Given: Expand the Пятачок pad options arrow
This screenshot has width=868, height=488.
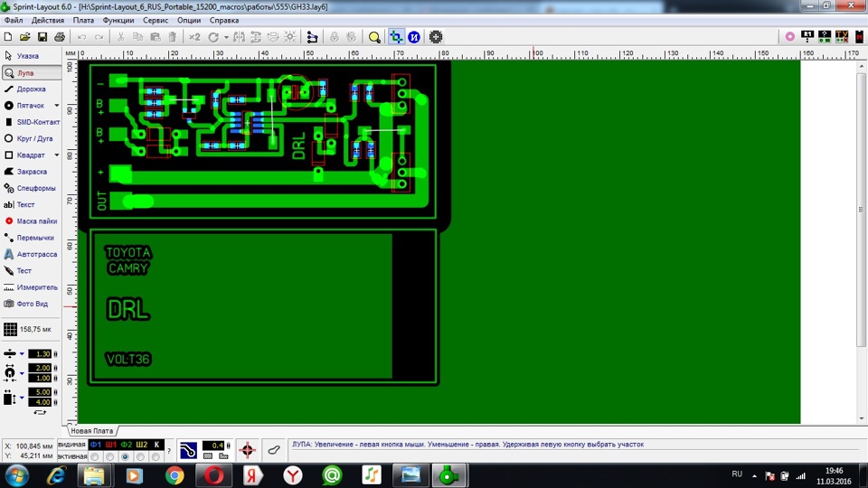Looking at the screenshot, I should (x=56, y=106).
